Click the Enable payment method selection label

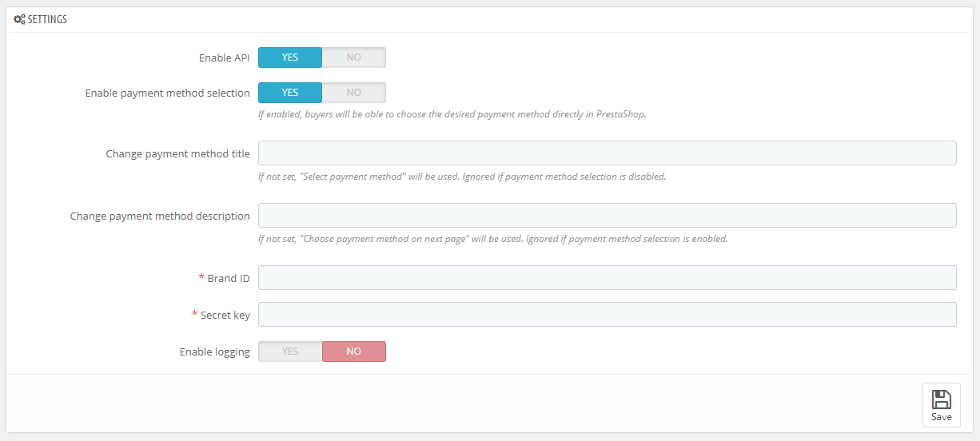click(168, 93)
